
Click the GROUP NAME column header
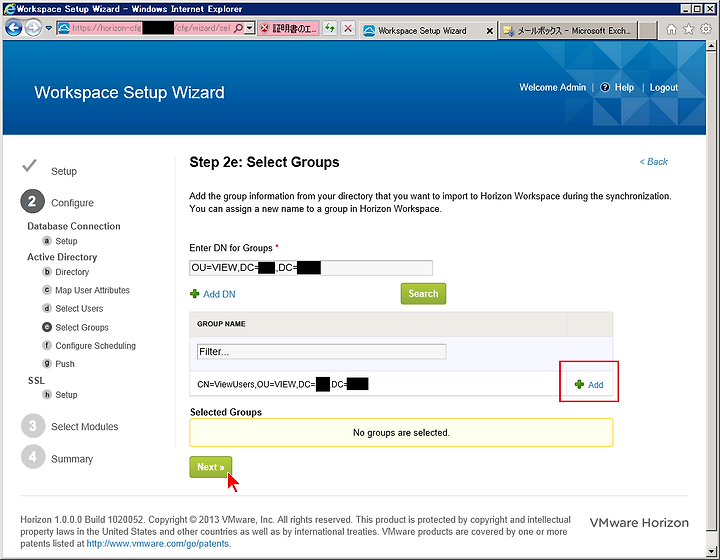[221, 324]
